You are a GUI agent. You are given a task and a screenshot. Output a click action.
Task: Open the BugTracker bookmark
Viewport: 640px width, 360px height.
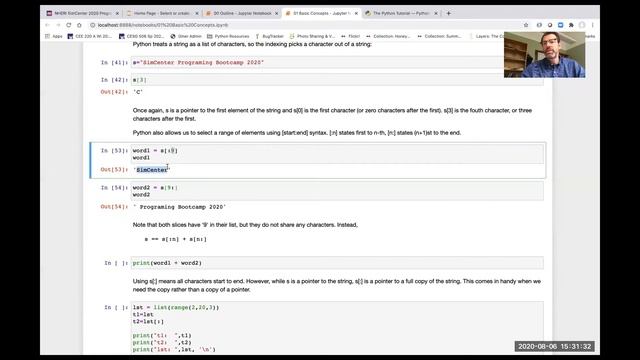tap(269, 36)
